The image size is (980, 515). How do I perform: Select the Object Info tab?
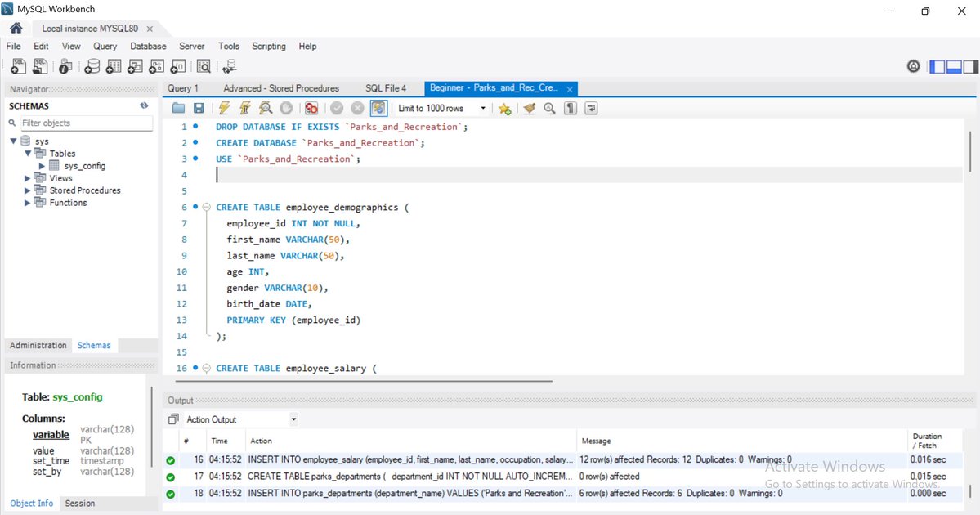point(32,503)
